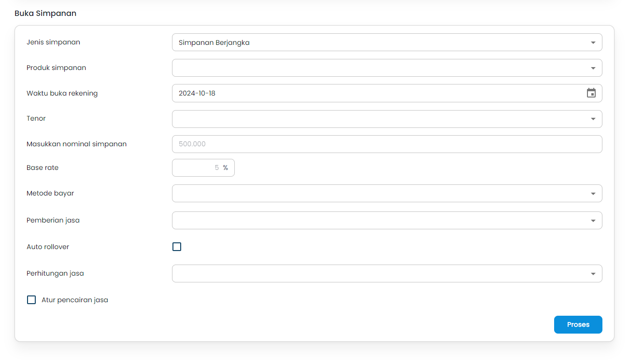Click the Tenor dropdown arrow

click(x=593, y=119)
